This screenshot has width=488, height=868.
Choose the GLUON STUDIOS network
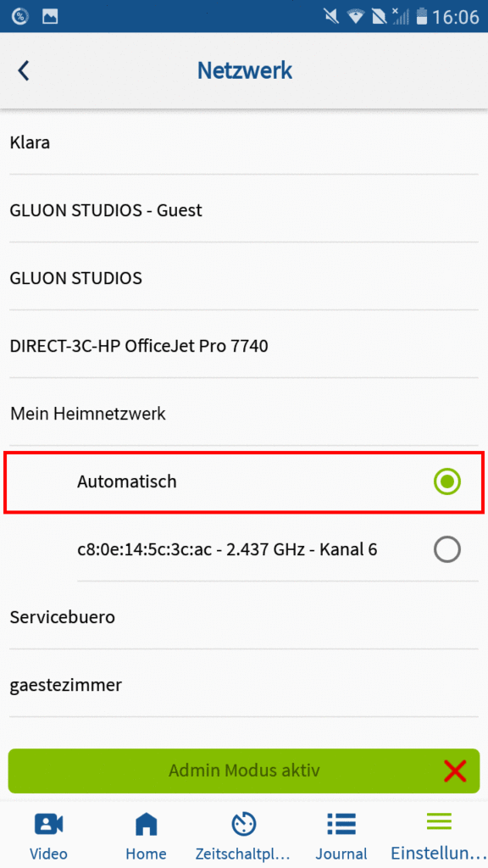click(243, 278)
